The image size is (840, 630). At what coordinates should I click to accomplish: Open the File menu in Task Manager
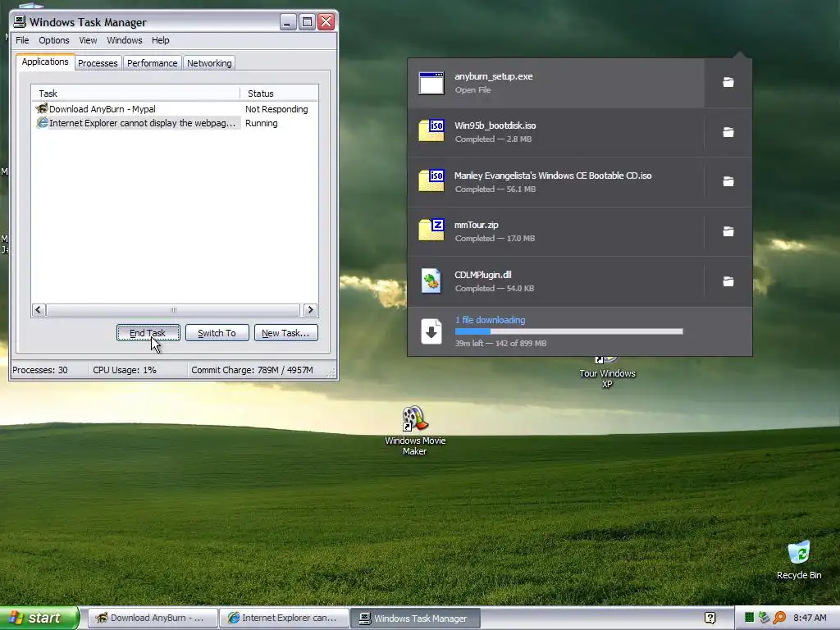[x=22, y=40]
